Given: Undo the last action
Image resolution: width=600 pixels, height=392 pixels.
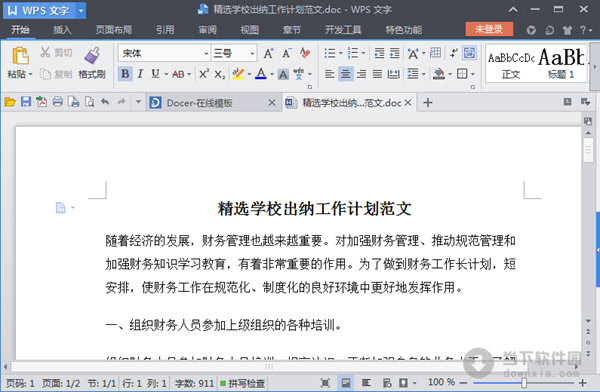Looking at the screenshot, I should (x=105, y=102).
